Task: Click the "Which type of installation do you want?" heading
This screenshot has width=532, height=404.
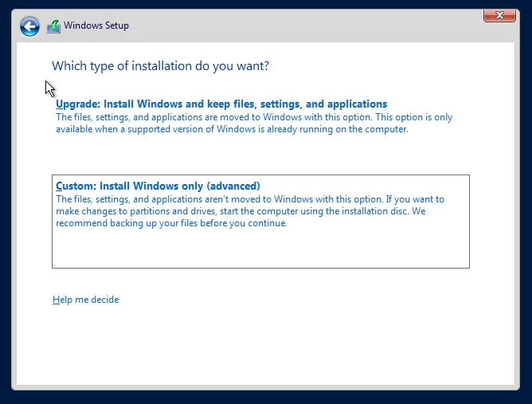Action: [160, 66]
